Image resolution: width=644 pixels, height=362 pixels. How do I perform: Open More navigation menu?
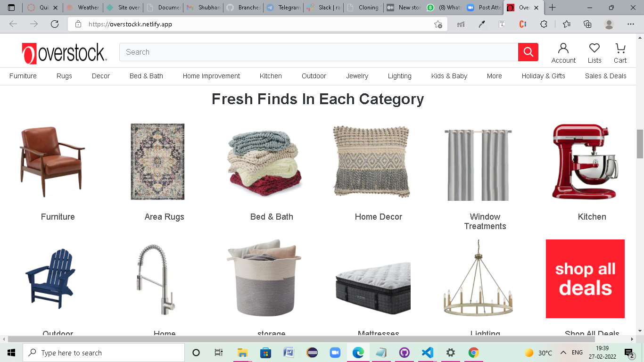(495, 76)
